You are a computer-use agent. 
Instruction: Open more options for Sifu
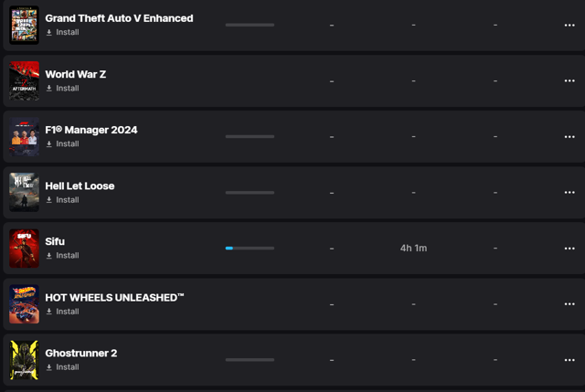click(569, 248)
